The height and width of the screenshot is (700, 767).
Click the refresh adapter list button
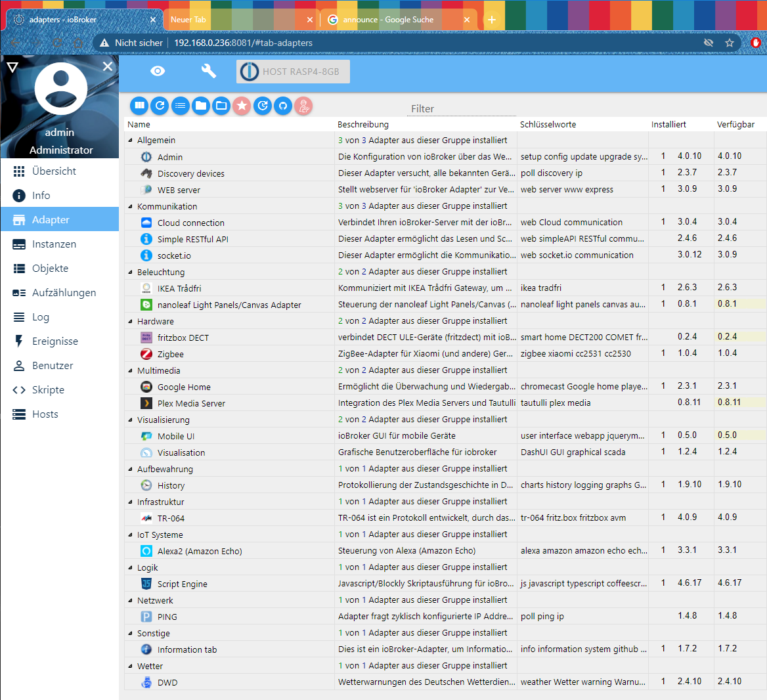pos(160,106)
